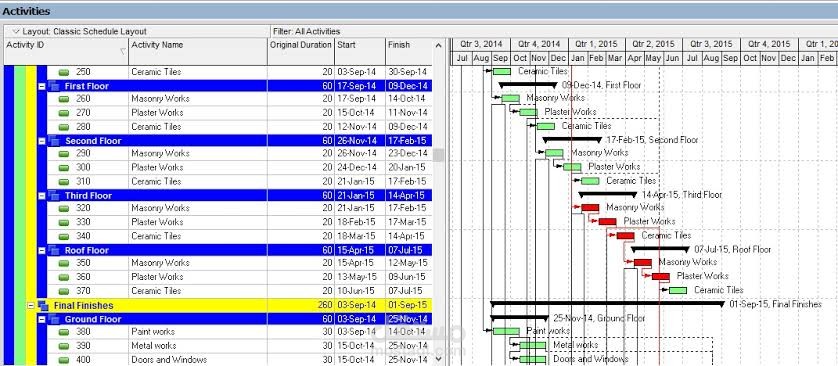838x366 pixels.
Task: Click the First Floor summary bar in Gantt
Action: (528, 84)
